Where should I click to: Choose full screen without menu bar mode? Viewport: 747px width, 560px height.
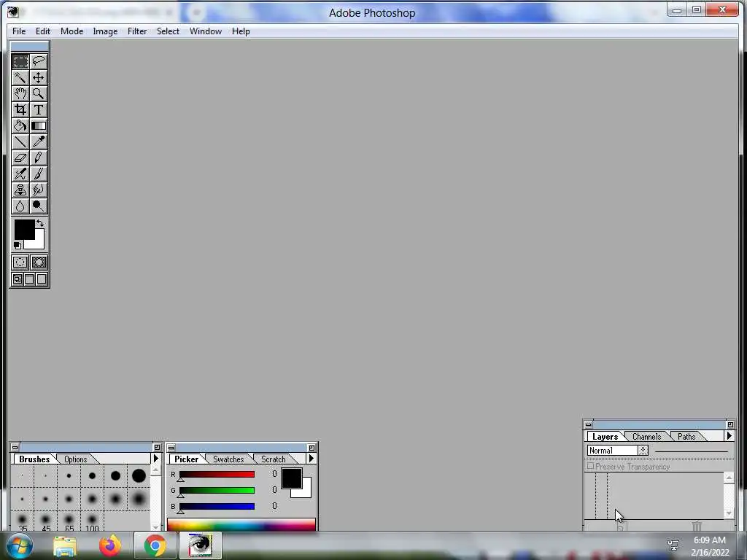[42, 279]
